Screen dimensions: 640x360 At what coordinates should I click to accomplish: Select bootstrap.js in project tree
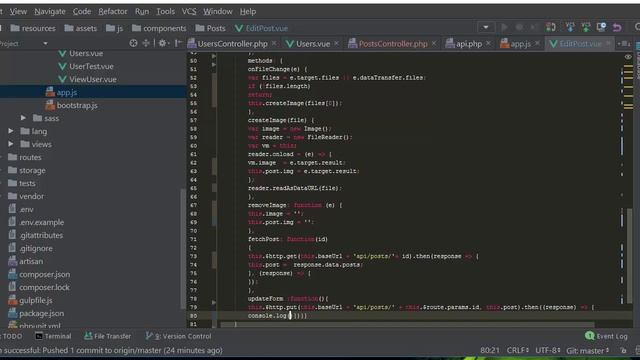(x=72, y=105)
